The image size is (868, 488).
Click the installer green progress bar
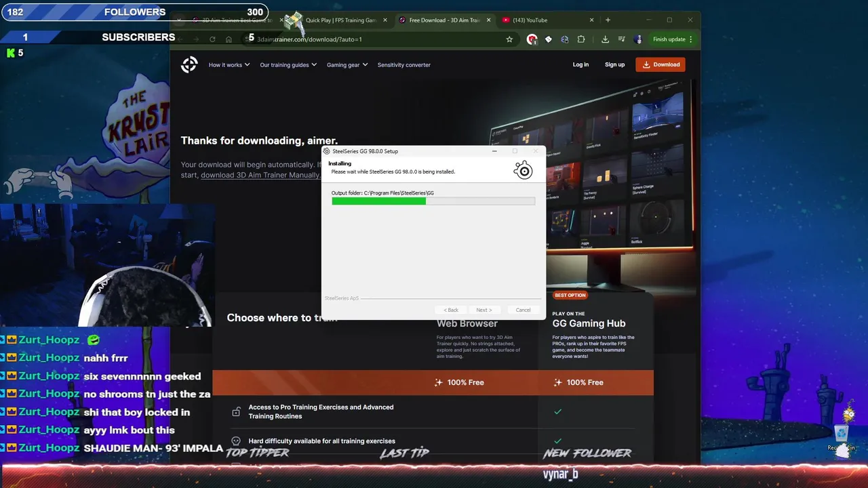[x=433, y=201]
